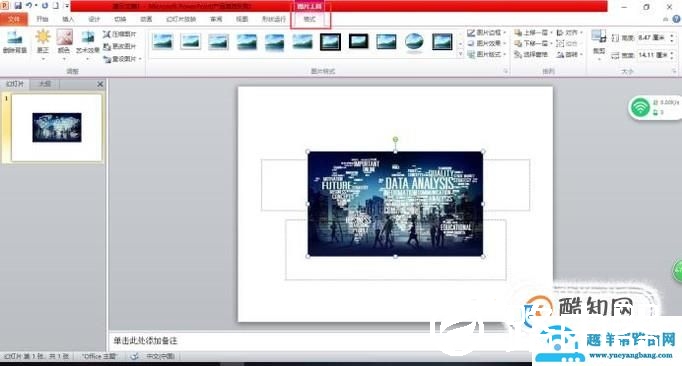Switch to the 审阅 Review tab

[x=216, y=19]
